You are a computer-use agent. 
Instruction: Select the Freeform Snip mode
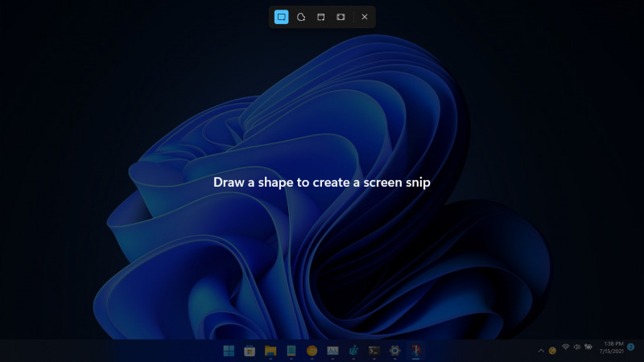pyautogui.click(x=301, y=17)
